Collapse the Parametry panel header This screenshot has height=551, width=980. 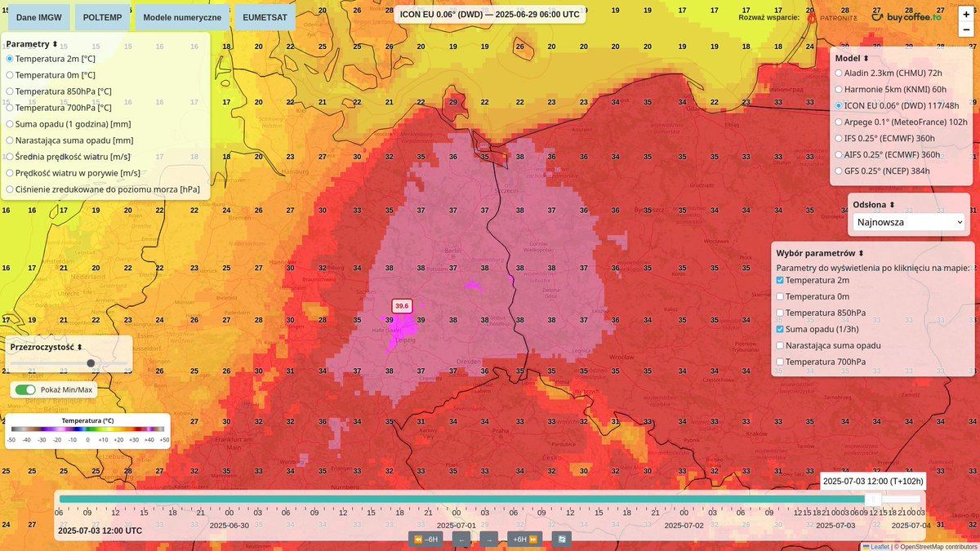click(x=32, y=44)
